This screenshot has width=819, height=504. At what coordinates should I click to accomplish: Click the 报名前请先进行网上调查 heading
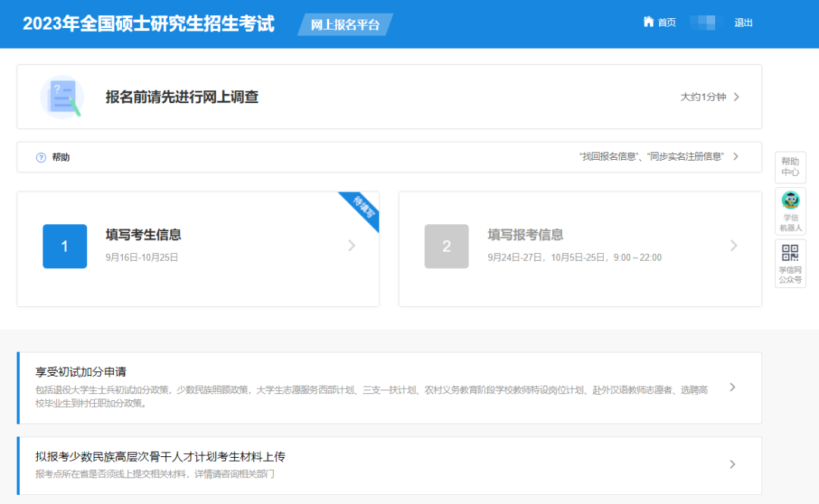(x=182, y=97)
